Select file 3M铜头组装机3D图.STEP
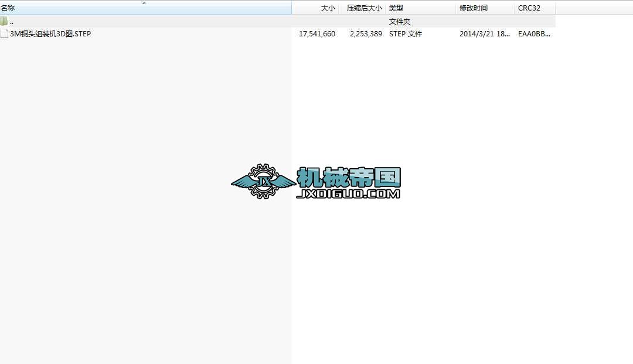 50,34
